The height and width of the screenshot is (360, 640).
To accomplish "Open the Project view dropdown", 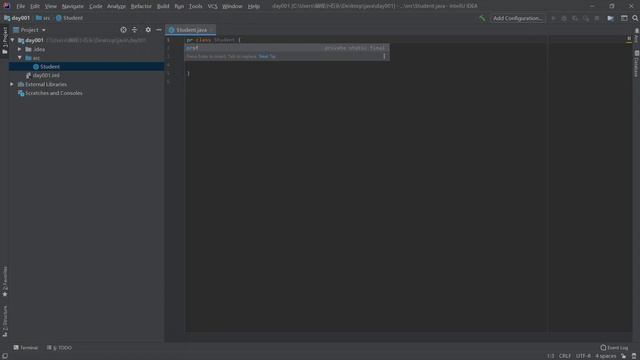I will pos(29,30).
